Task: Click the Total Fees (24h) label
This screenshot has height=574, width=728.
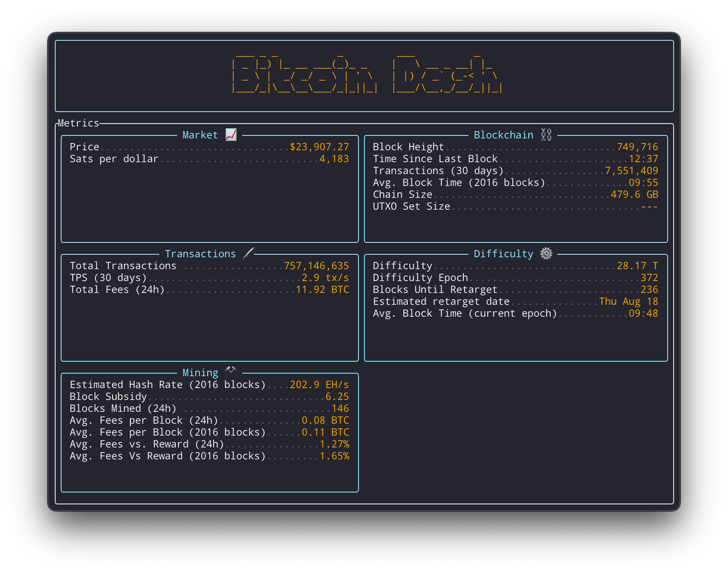Action: [x=117, y=290]
